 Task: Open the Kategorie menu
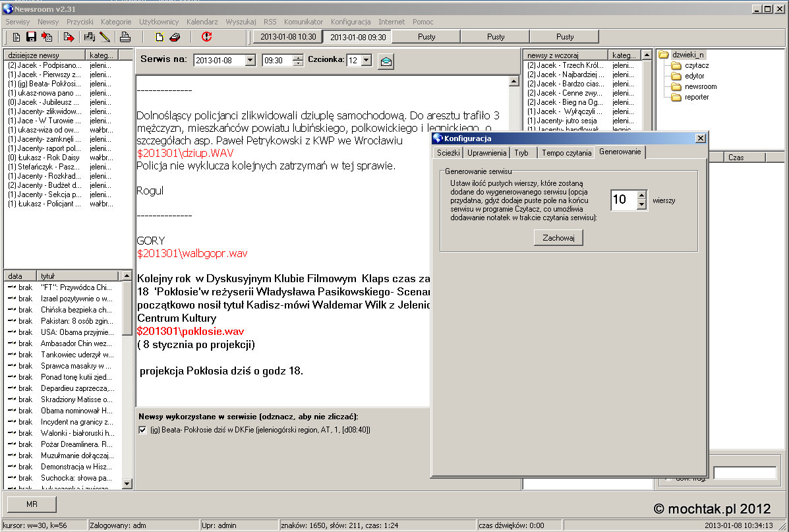[116, 22]
